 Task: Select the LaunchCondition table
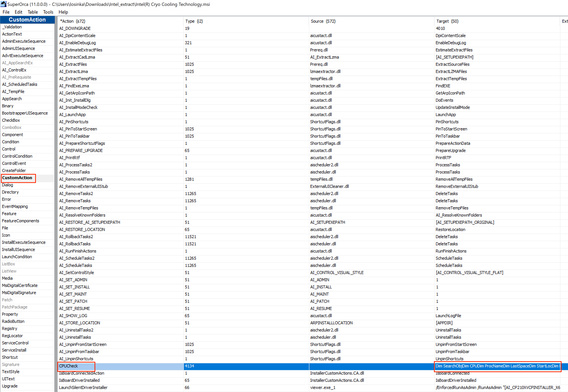point(17,257)
